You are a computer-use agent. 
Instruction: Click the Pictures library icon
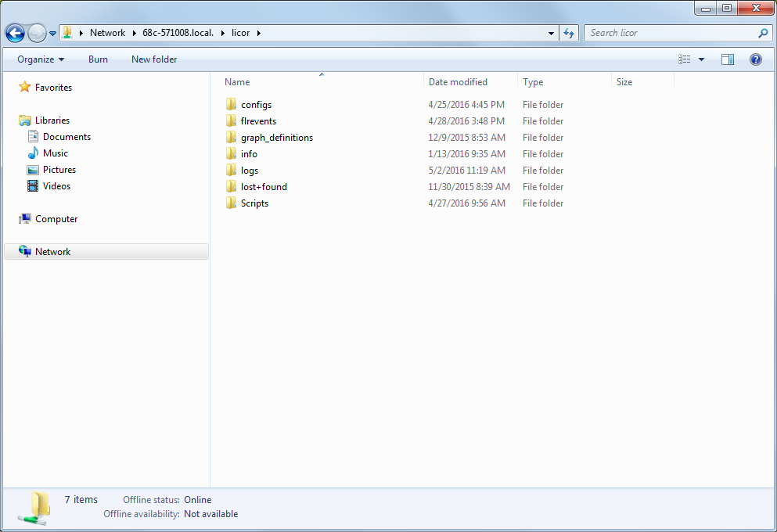pos(33,170)
